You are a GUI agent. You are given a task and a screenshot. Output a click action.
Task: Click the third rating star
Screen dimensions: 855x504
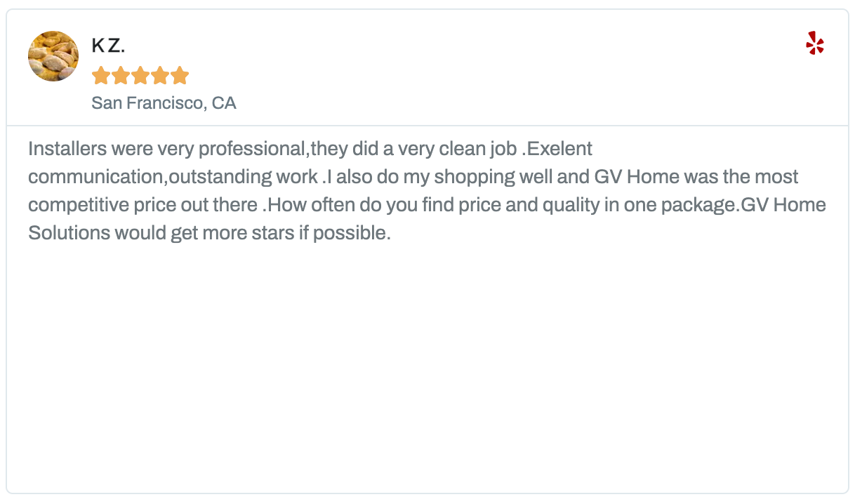pyautogui.click(x=140, y=75)
